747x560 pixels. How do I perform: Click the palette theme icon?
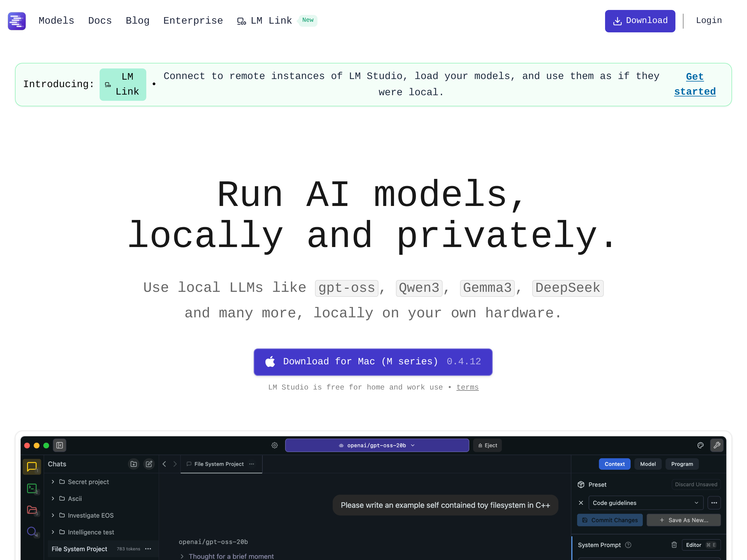700,445
